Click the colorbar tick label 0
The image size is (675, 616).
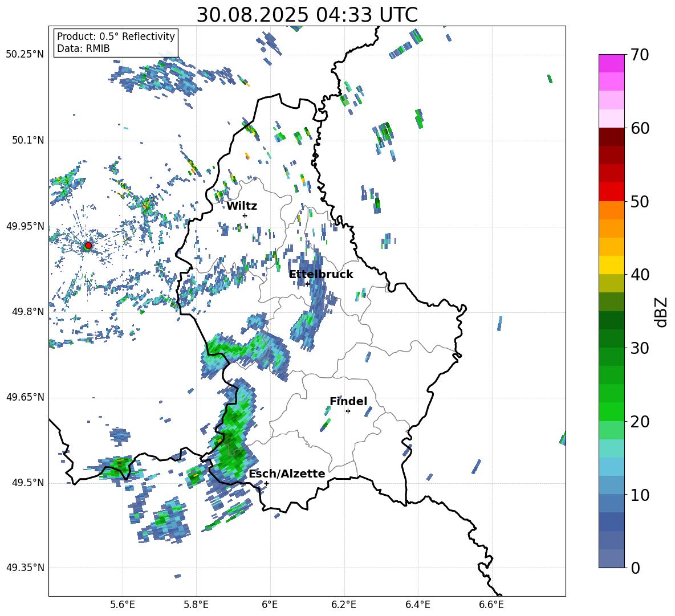pyautogui.click(x=635, y=568)
